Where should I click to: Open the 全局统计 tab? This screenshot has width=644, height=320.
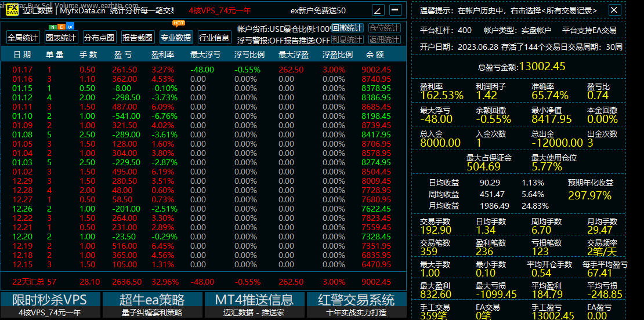tap(23, 38)
